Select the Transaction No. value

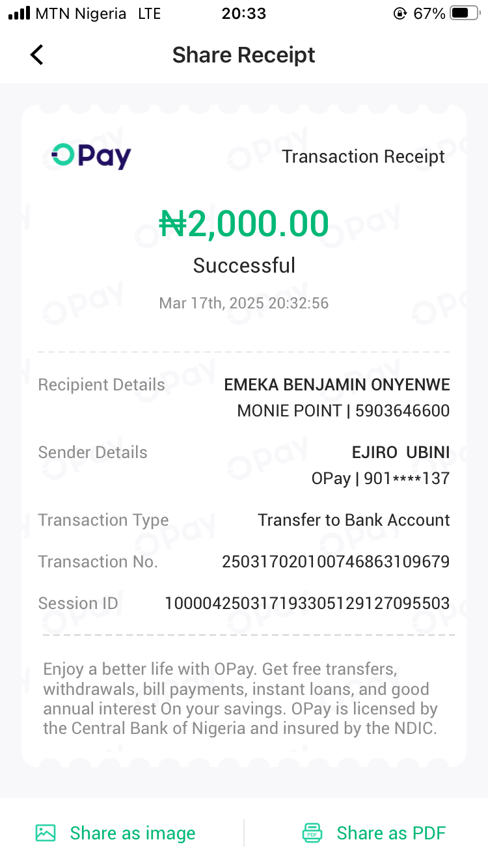pos(336,562)
